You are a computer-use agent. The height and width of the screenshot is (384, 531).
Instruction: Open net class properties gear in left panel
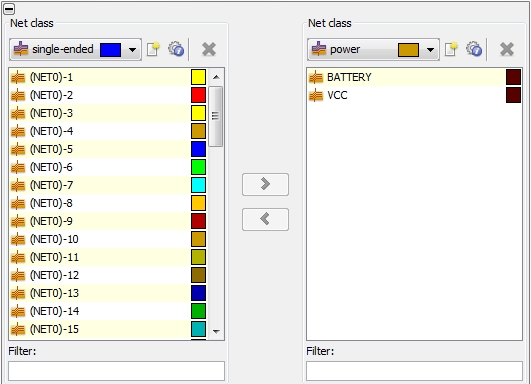176,49
